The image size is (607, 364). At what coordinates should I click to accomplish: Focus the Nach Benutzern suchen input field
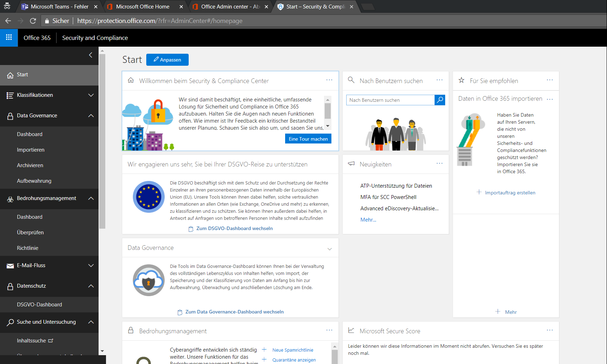[x=390, y=100]
